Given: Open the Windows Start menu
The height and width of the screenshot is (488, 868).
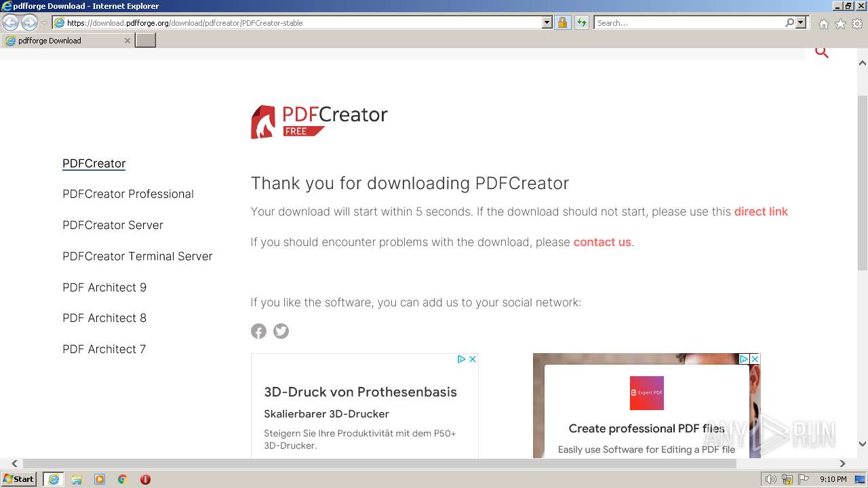Looking at the screenshot, I should tap(19, 479).
